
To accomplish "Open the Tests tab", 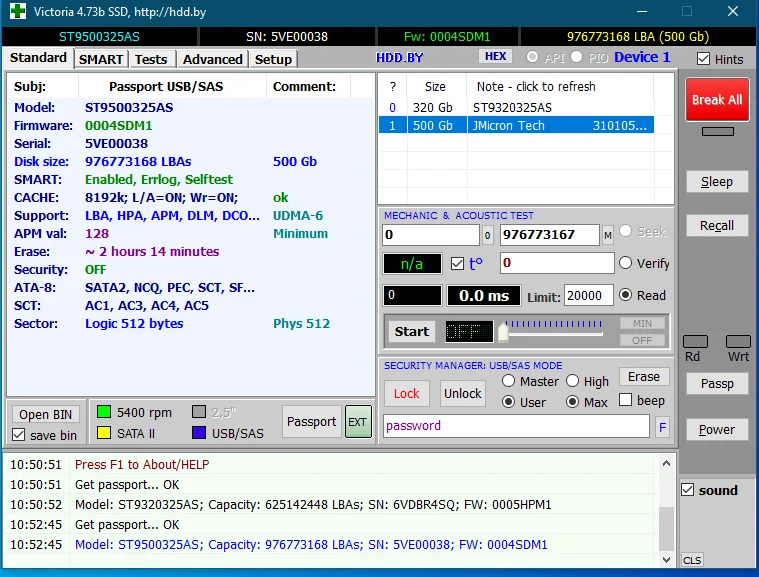I will click(x=151, y=59).
